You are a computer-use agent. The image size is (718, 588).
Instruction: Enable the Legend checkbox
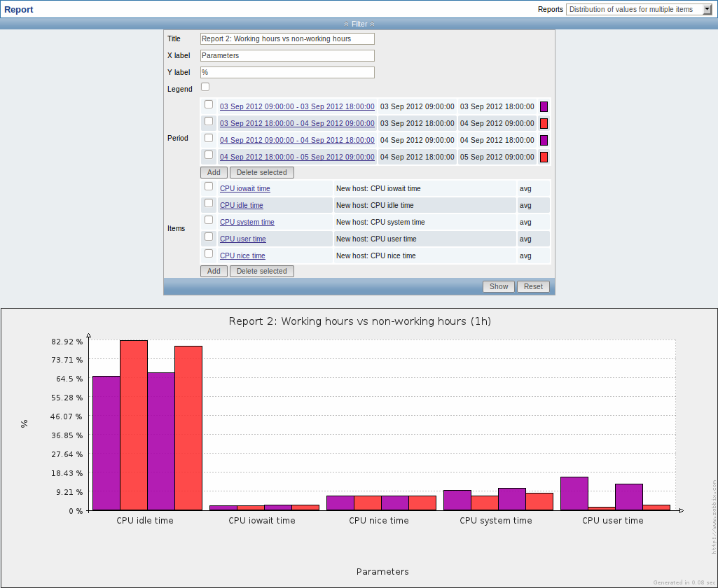205,87
